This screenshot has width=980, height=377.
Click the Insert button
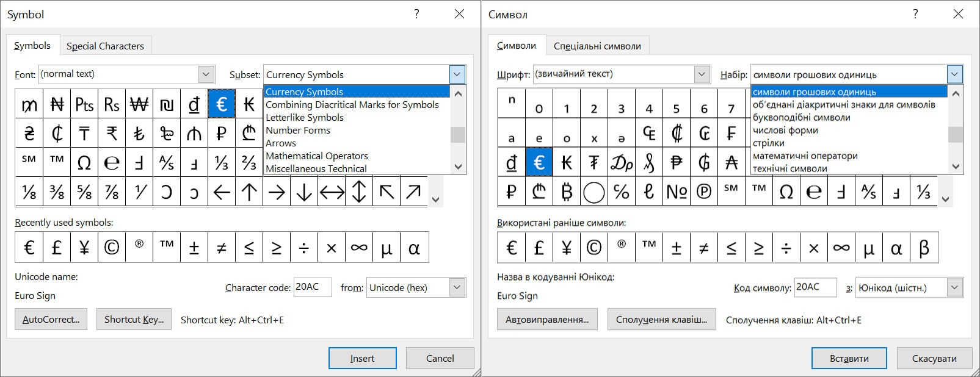[362, 358]
